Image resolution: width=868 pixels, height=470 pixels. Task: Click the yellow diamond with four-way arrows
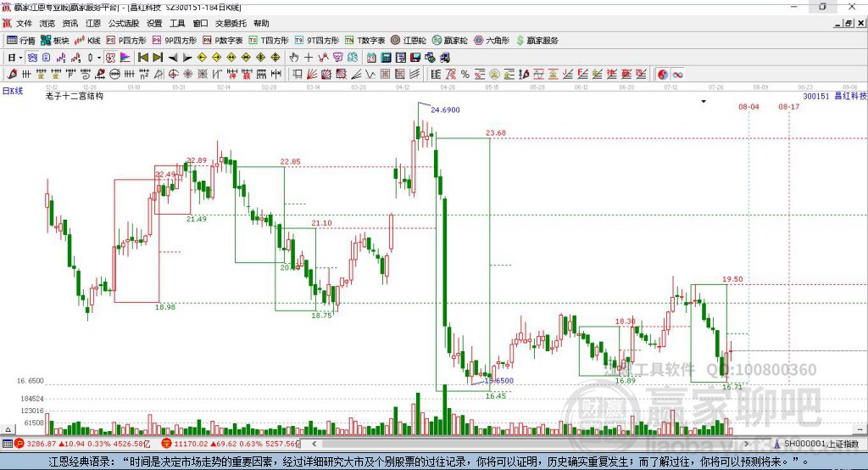[x=275, y=58]
